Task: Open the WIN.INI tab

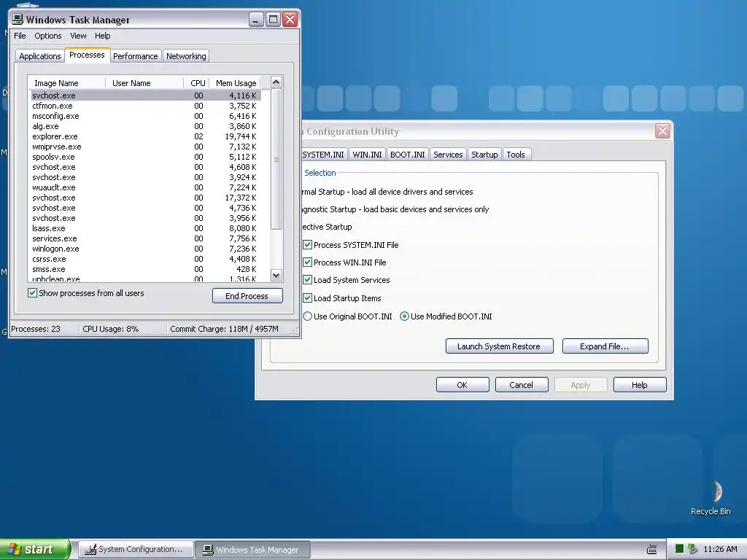Action: pyautogui.click(x=367, y=155)
